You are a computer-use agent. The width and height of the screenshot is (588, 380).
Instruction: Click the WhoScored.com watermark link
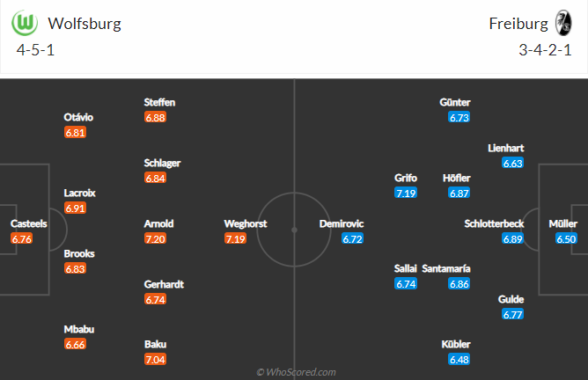tap(296, 372)
